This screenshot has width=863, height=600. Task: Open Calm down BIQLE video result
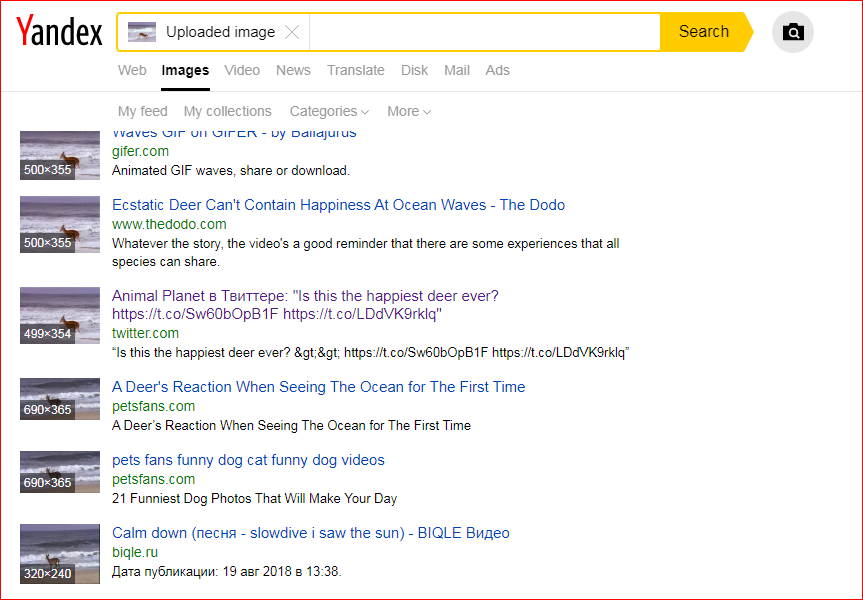click(311, 533)
